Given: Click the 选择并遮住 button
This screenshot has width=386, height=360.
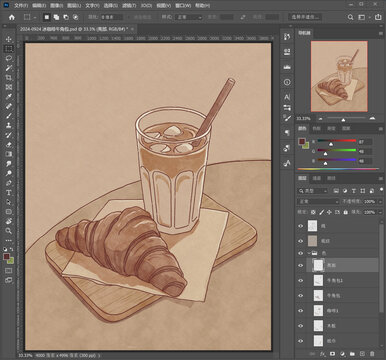Looking at the screenshot, I should point(305,17).
